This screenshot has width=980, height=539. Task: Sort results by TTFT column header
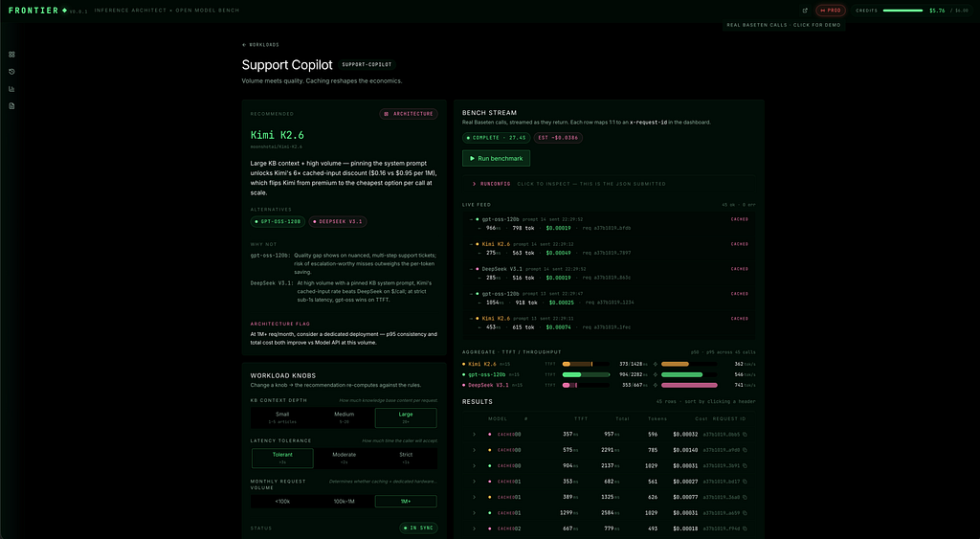(x=581, y=419)
